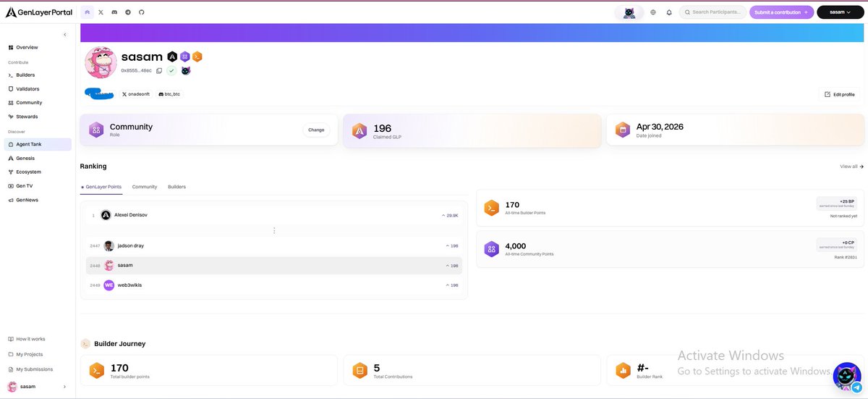Select the GenLayer Points ranking tab
868x399 pixels.
[101, 187]
